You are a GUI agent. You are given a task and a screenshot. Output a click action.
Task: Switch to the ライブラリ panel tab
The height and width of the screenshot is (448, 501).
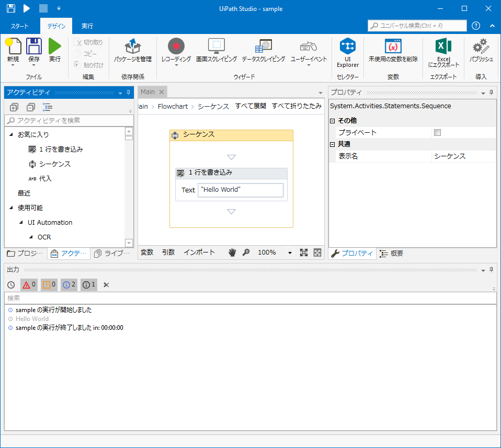pyautogui.click(x=112, y=253)
